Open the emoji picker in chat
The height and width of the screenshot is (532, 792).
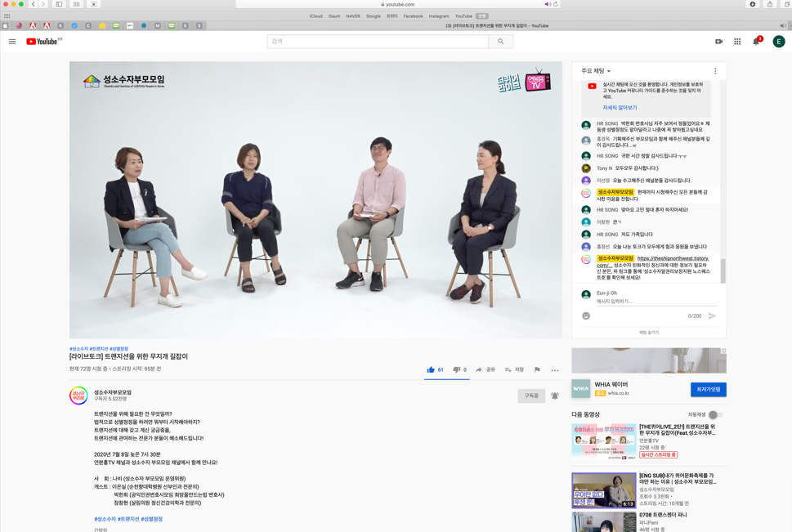click(x=586, y=315)
